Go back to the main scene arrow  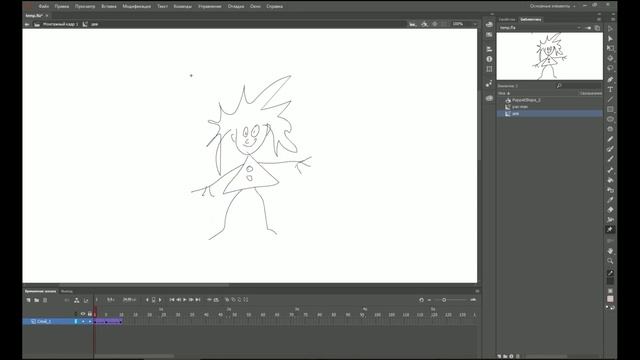coord(27,24)
